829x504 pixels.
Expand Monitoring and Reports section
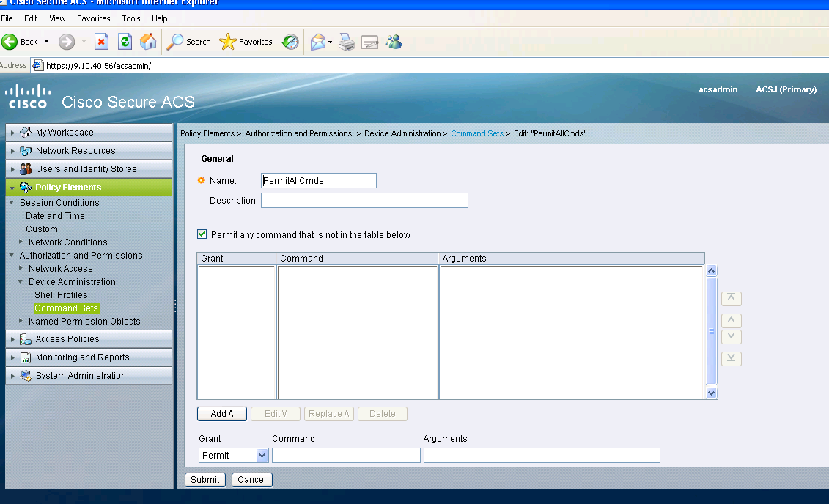[x=12, y=357]
